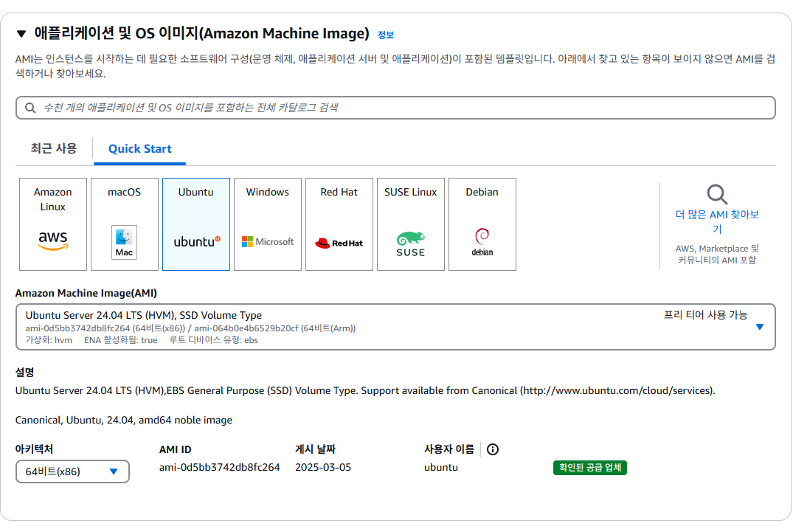This screenshot has height=532, width=793.
Task: Open the 아키텍처 64비트(x86) dropdown
Action: click(x=72, y=471)
